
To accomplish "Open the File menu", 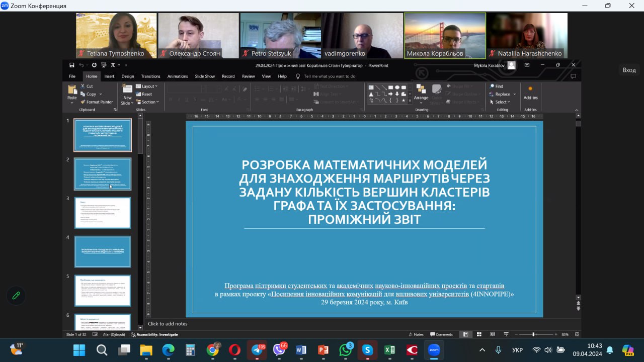I will pyautogui.click(x=72, y=76).
